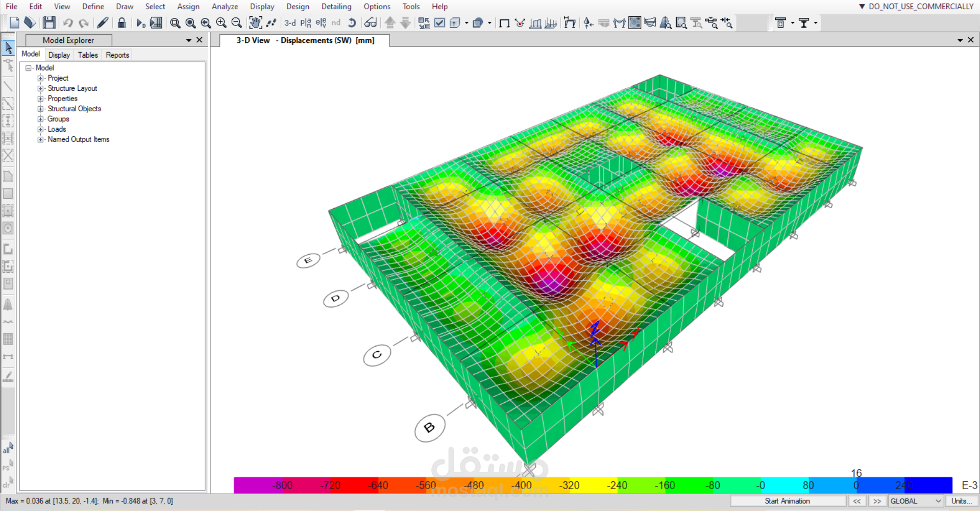The height and width of the screenshot is (511, 980).
Task: Click the Undo arrow in the toolbar
Action: 68,23
